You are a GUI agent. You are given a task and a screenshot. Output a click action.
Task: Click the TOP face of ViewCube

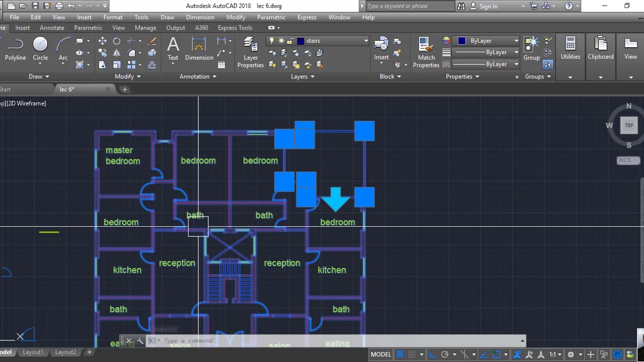click(629, 126)
